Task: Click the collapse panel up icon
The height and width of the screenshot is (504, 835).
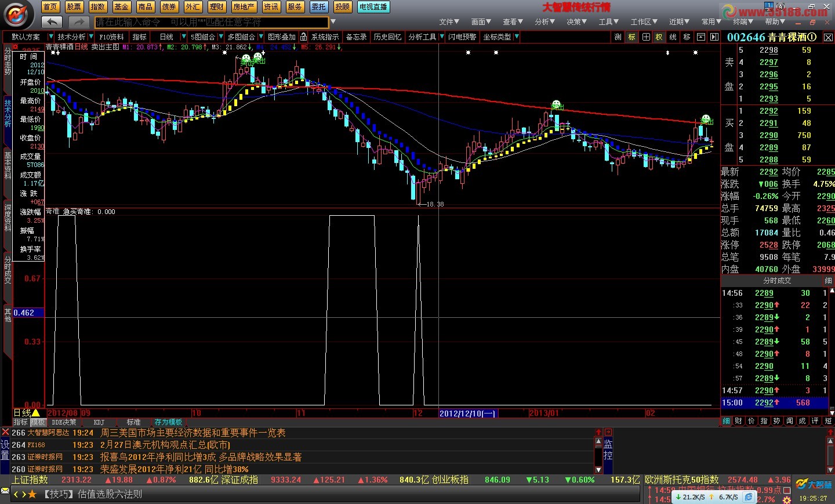Action: pos(701,37)
